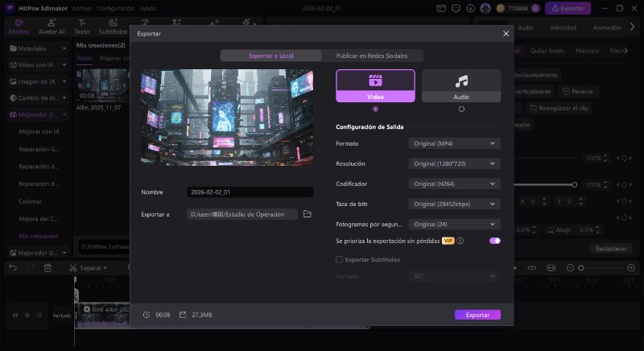Open Colorear item in sidebar

pos(30,201)
